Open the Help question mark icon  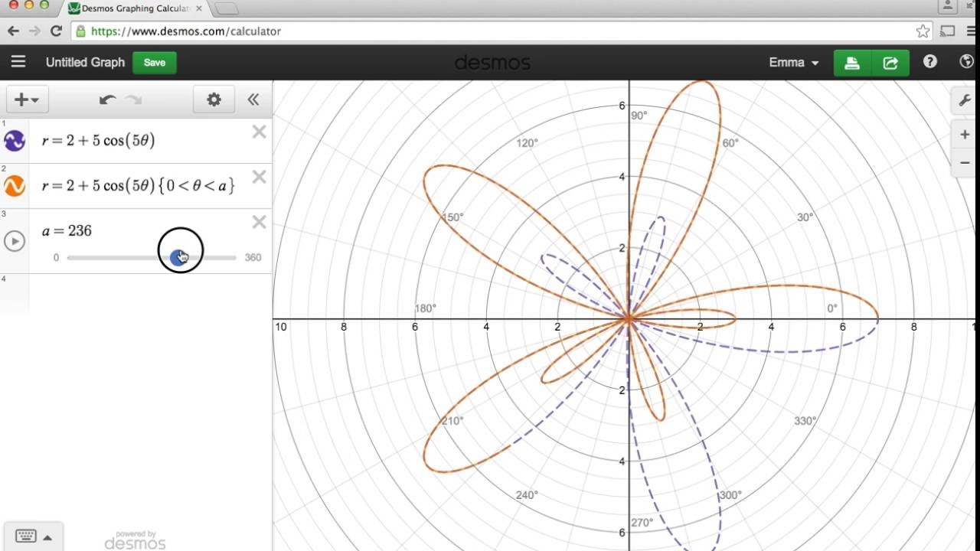[930, 62]
